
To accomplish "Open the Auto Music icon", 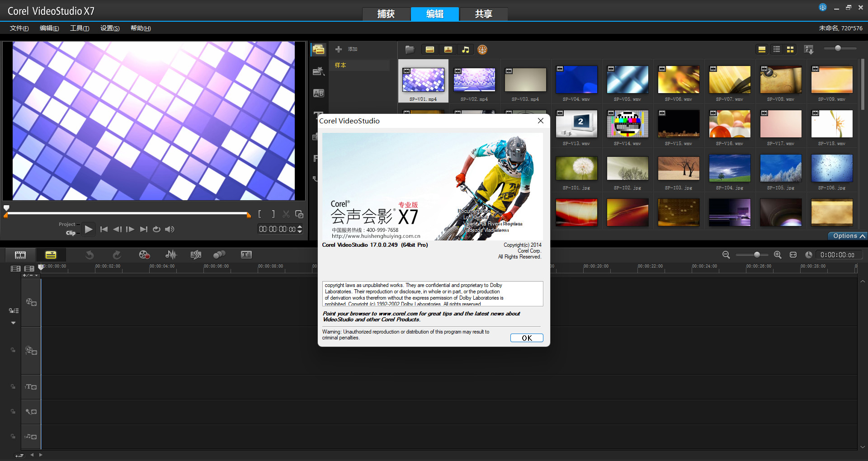I will 196,255.
